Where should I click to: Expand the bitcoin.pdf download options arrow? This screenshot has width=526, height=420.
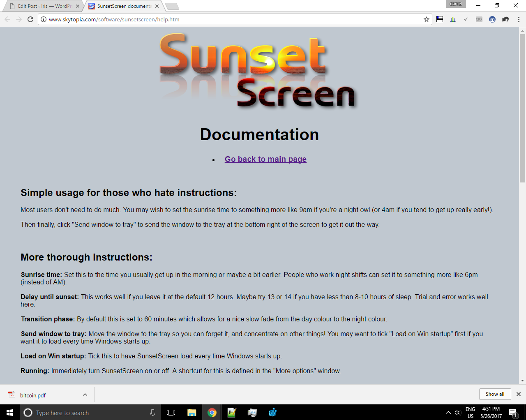[85, 395]
